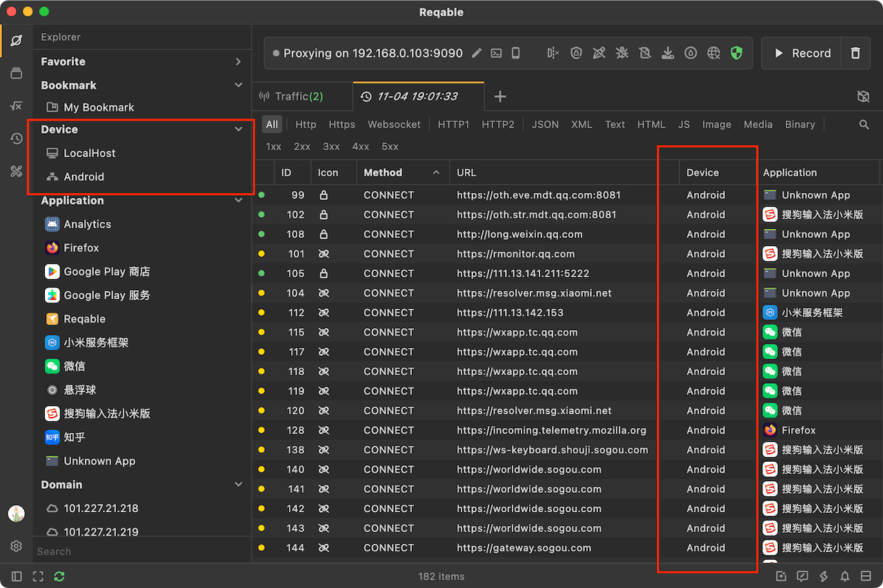The height and width of the screenshot is (588, 883).
Task: Click the search magnifier in the filter bar
Action: click(x=864, y=125)
